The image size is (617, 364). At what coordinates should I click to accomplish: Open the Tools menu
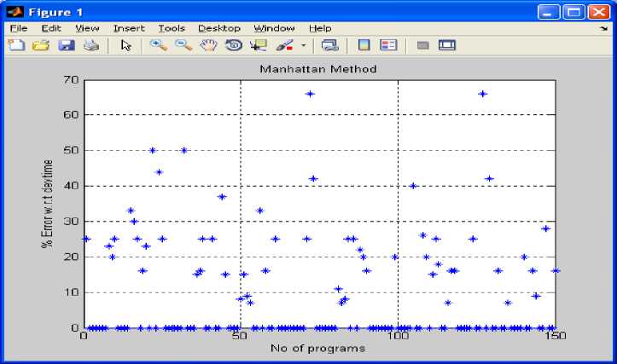(x=172, y=28)
